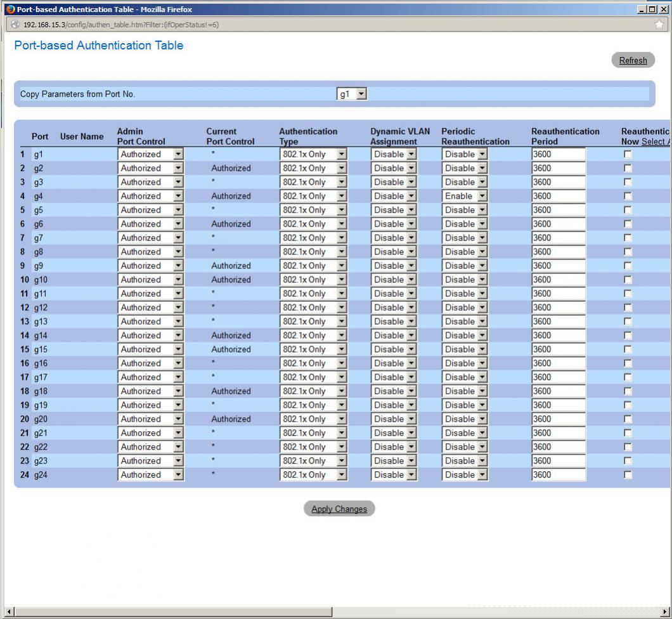Click the bookmark star in address bar
The image size is (672, 619).
(x=659, y=25)
